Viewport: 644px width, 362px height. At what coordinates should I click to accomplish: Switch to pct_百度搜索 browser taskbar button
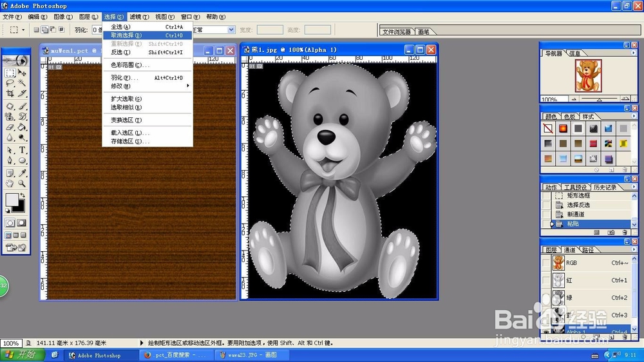(x=178, y=355)
